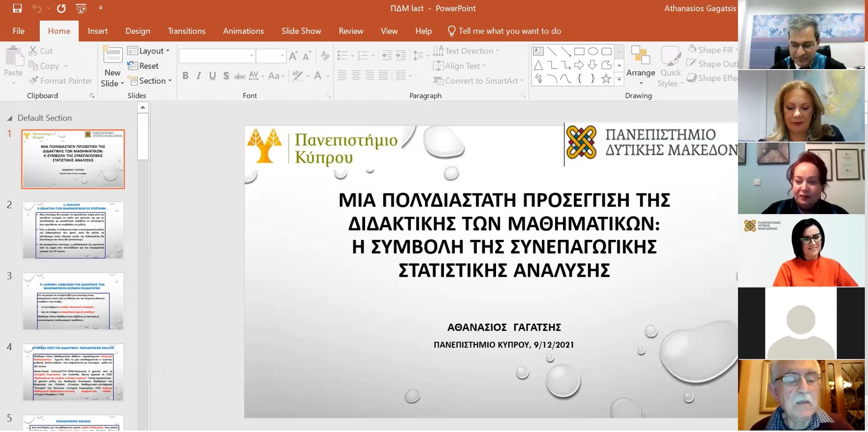Click the slide panel scroll up arrow

(x=143, y=108)
